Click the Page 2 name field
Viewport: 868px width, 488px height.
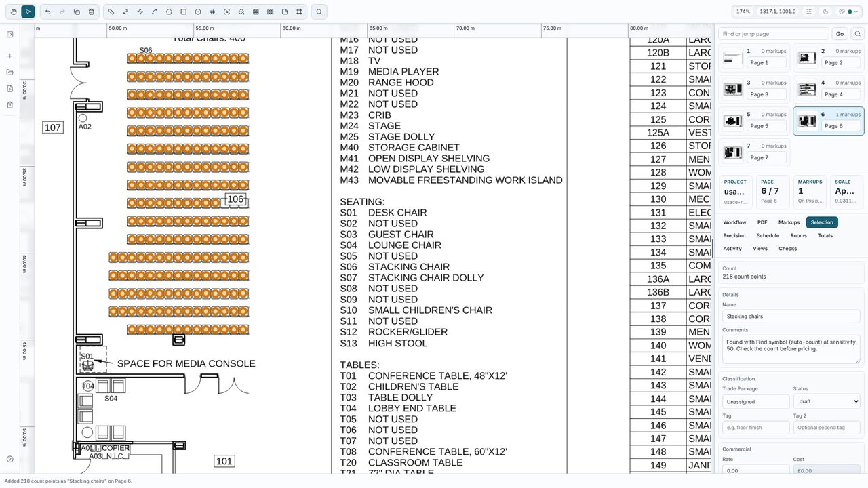[841, 62]
